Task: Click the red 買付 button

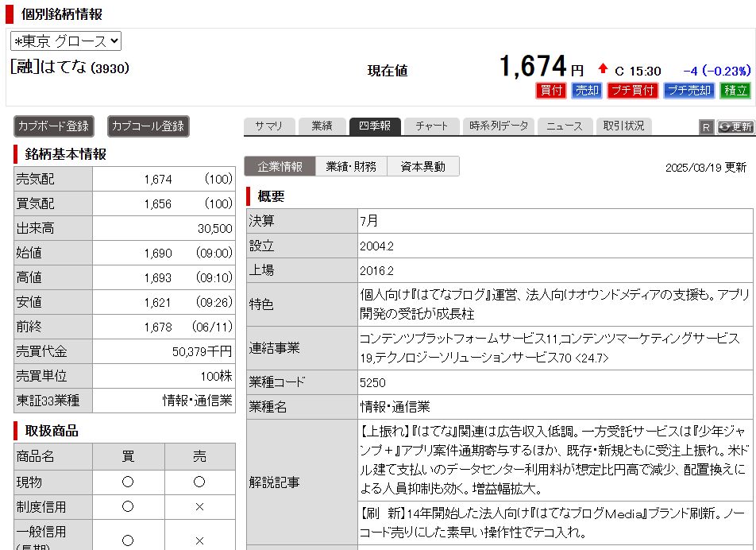Action: pos(550,91)
